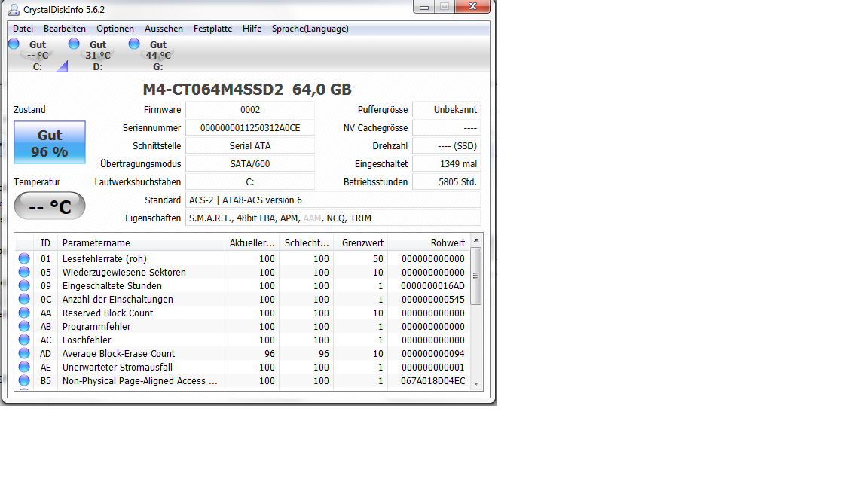Click the Standard ACS-2 field
The width and height of the screenshot is (868, 488).
click(x=333, y=200)
